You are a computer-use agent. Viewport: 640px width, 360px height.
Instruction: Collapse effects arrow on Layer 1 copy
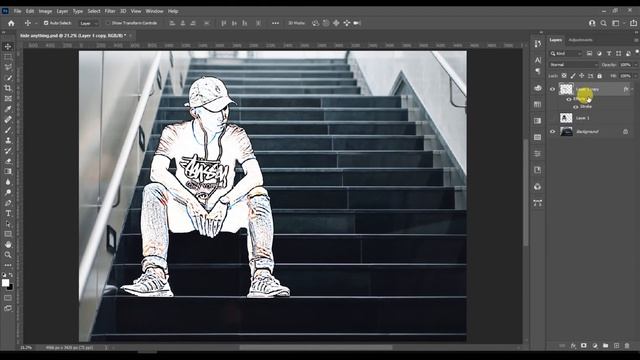pyautogui.click(x=633, y=89)
